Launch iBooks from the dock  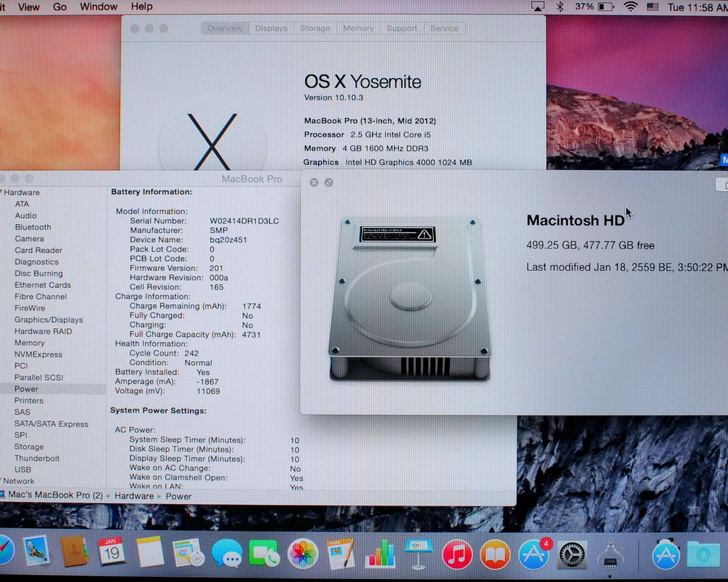[495, 554]
